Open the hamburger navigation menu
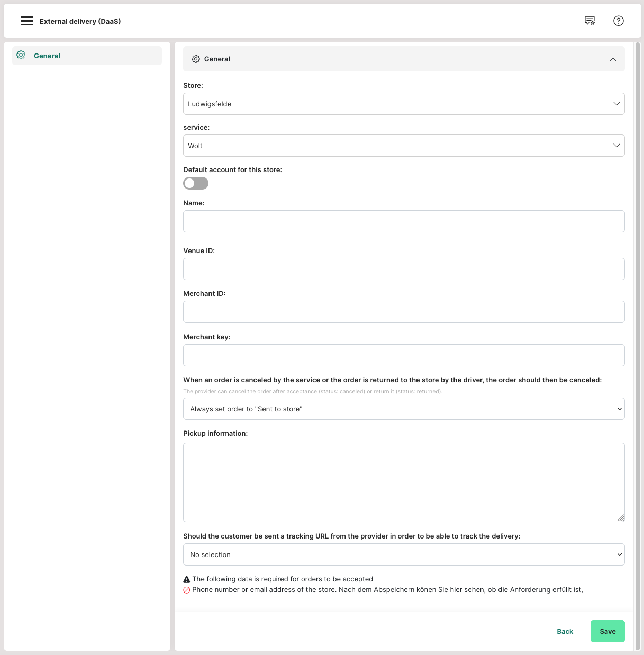Viewport: 644px width, 655px height. coord(27,21)
